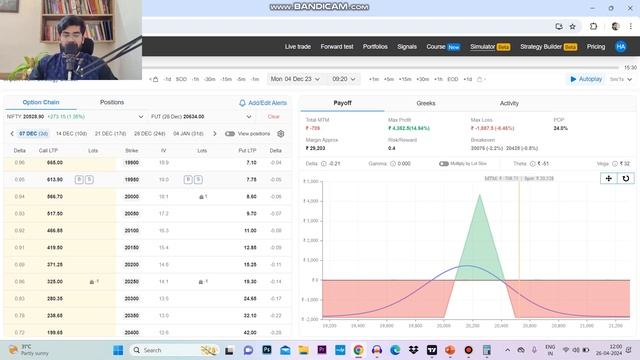Click the taskbar Search box
Screen dimensions: 640x360
tap(174, 350)
